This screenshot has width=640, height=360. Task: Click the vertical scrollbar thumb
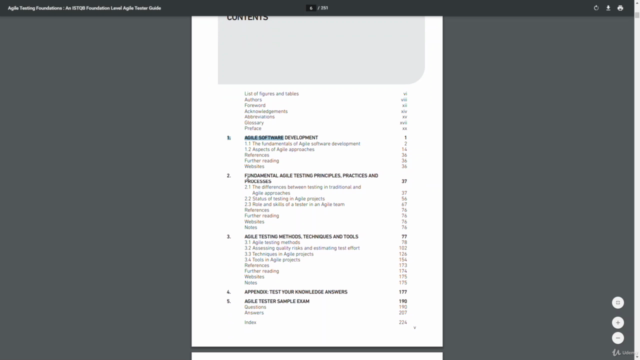637,15
